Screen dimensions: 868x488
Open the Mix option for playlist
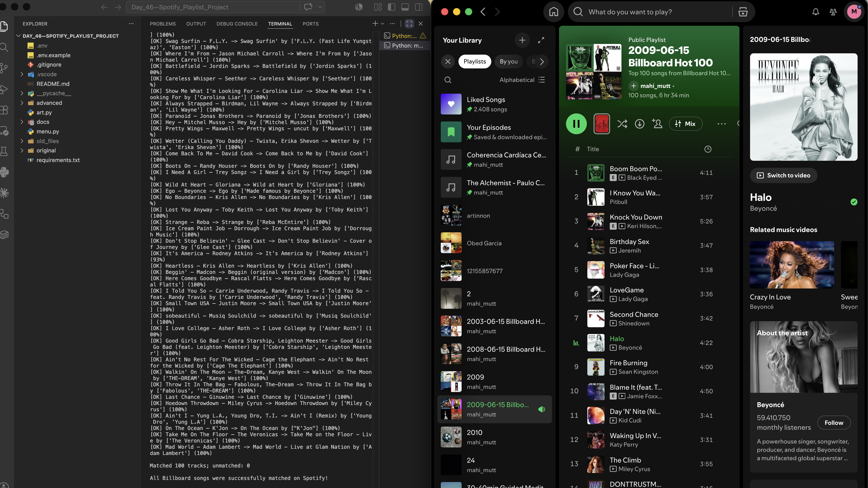click(x=686, y=124)
